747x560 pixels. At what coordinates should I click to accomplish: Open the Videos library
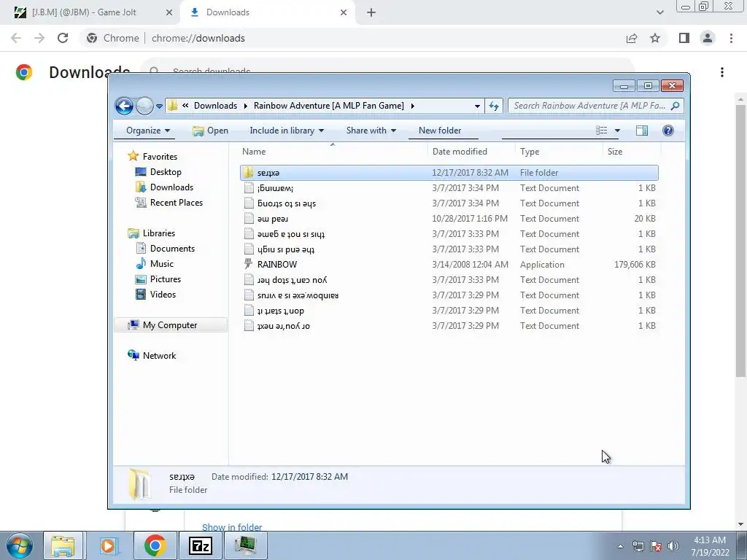coord(156,295)
